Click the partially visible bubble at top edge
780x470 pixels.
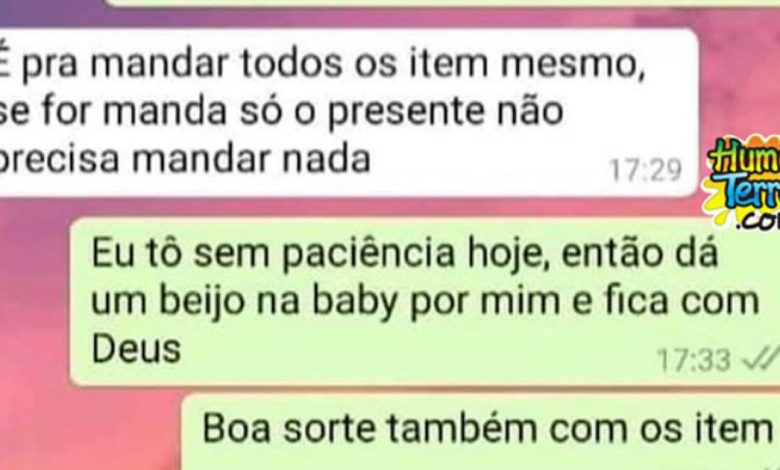click(443, 2)
